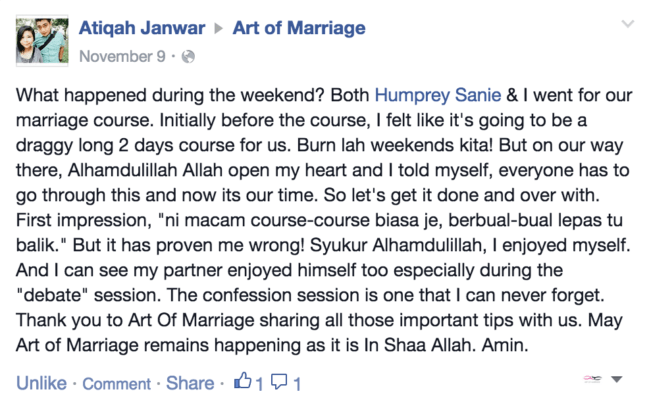Click the globe public privacy icon

tap(188, 56)
